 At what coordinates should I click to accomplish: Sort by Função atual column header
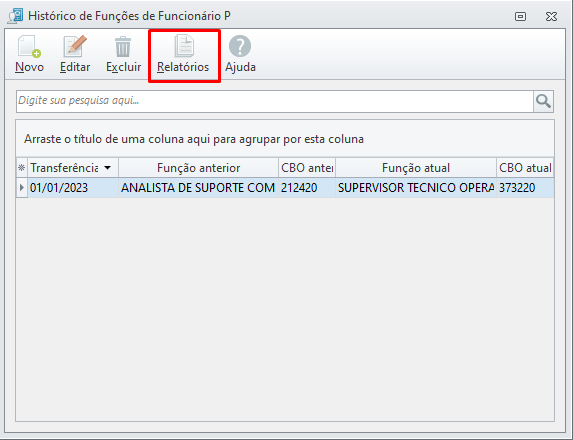[x=416, y=168]
